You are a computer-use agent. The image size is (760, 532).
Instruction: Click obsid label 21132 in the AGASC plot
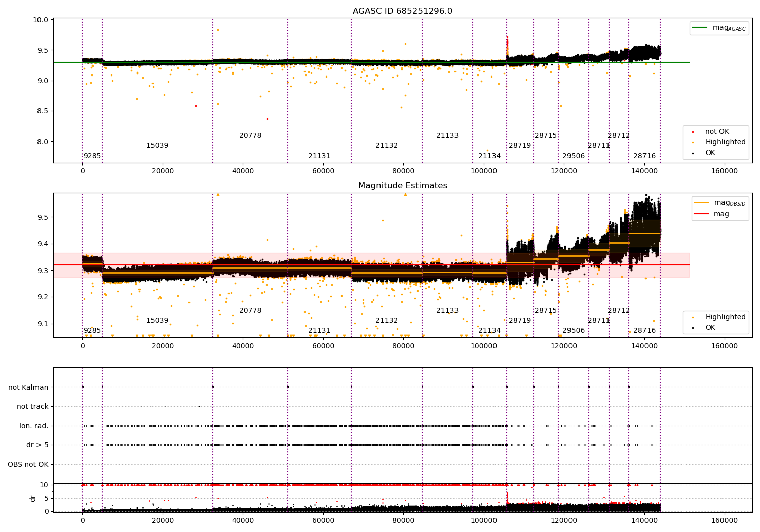coord(387,146)
